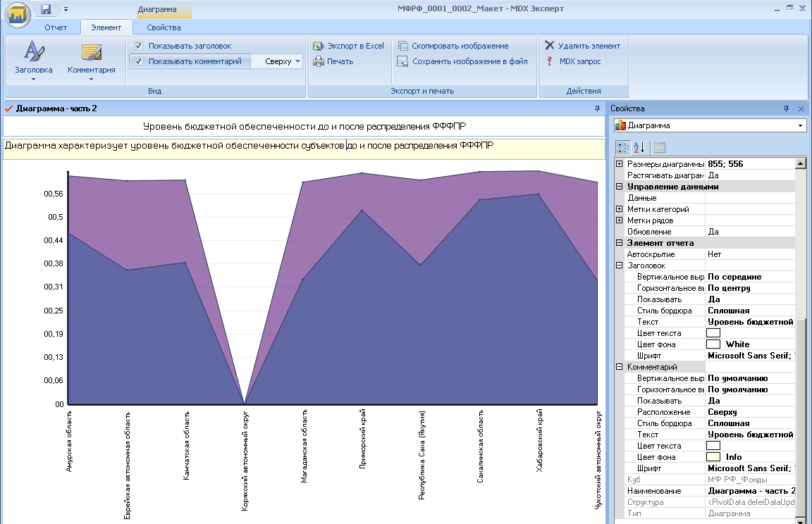Toggle the Показывать комментарий checkbox
The height and width of the screenshot is (524, 812).
(138, 61)
